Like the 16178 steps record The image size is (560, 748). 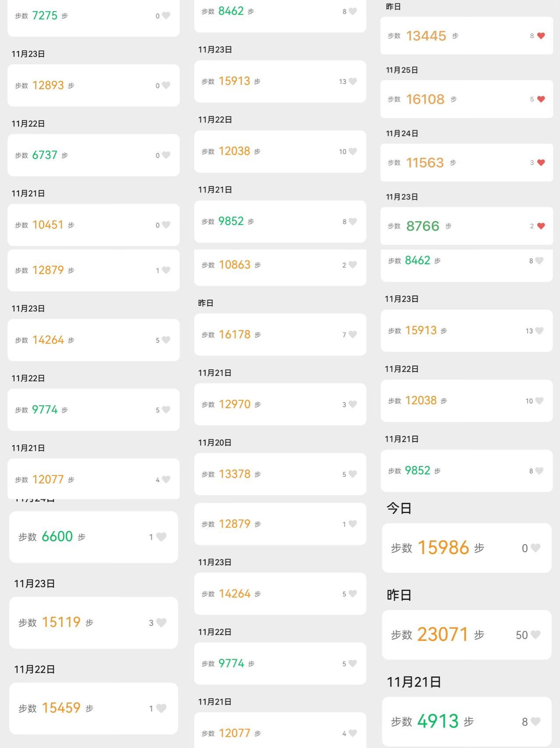point(353,335)
